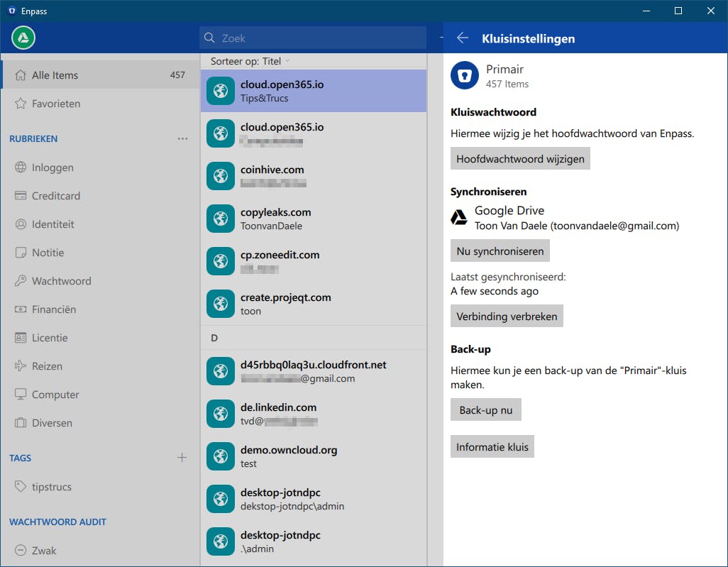The height and width of the screenshot is (567, 728).
Task: Select the demo.owncloud.org list item
Action: click(313, 456)
